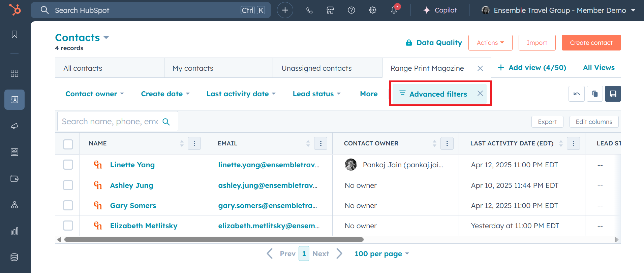Expand the Contacts object dropdown

coord(106,37)
